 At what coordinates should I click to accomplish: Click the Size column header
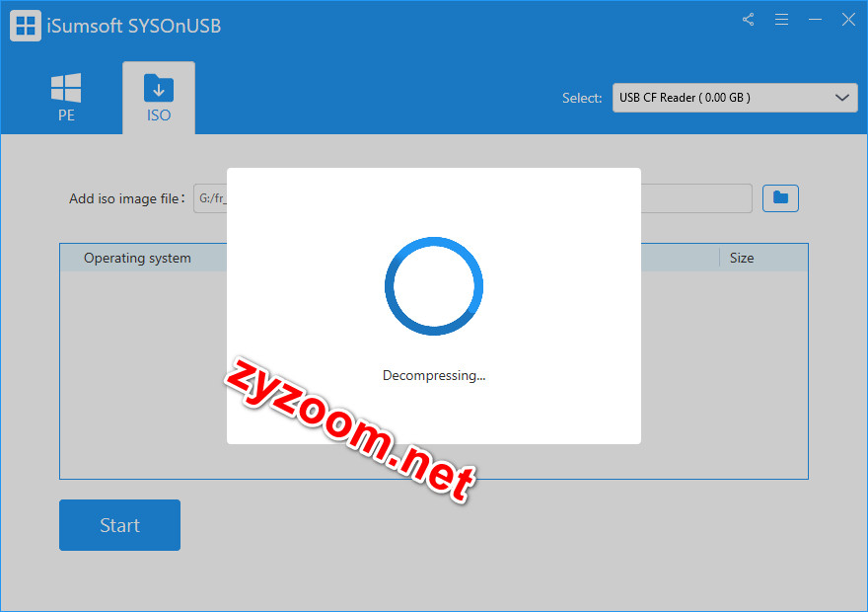742,258
